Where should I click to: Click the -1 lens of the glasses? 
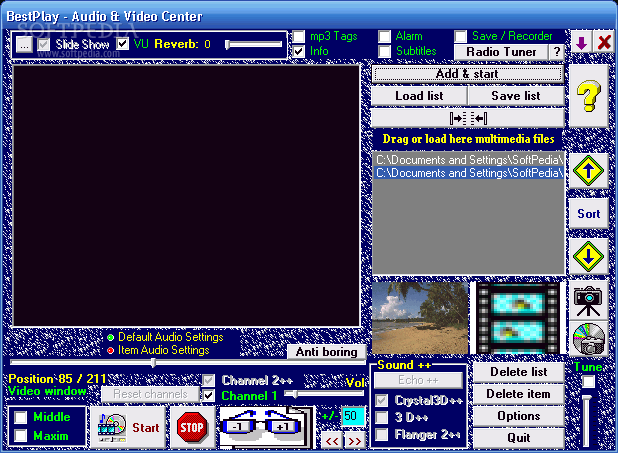238,427
